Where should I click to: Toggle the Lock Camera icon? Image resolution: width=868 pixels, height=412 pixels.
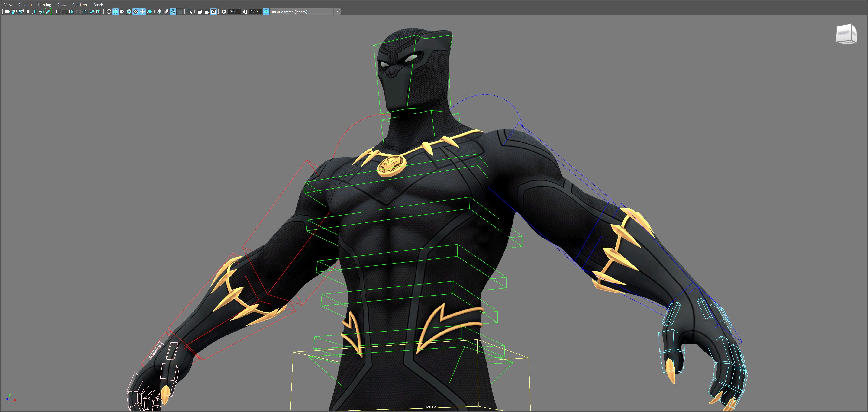pos(14,11)
